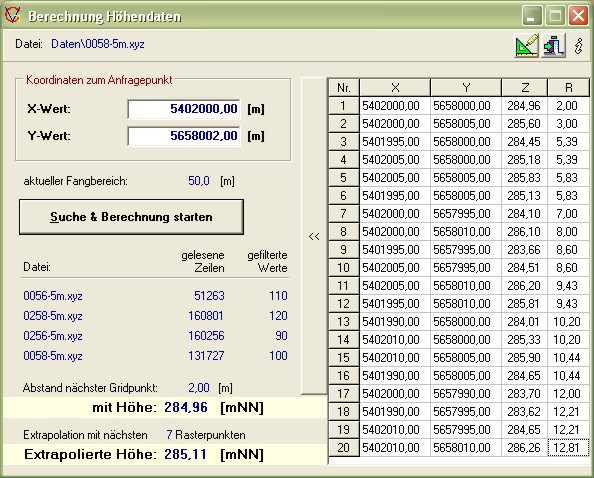
Task: Click the application logo in the title bar
Action: 12,15
